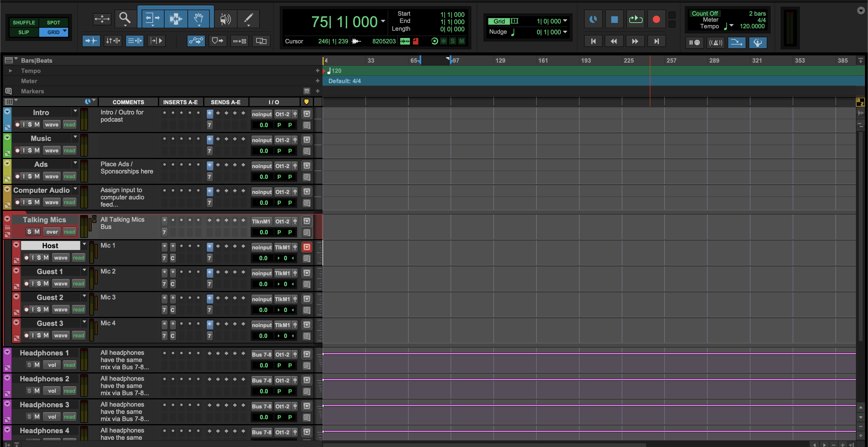Open Markers ruler list icon
This screenshot has width=868, height=447.
coord(8,91)
